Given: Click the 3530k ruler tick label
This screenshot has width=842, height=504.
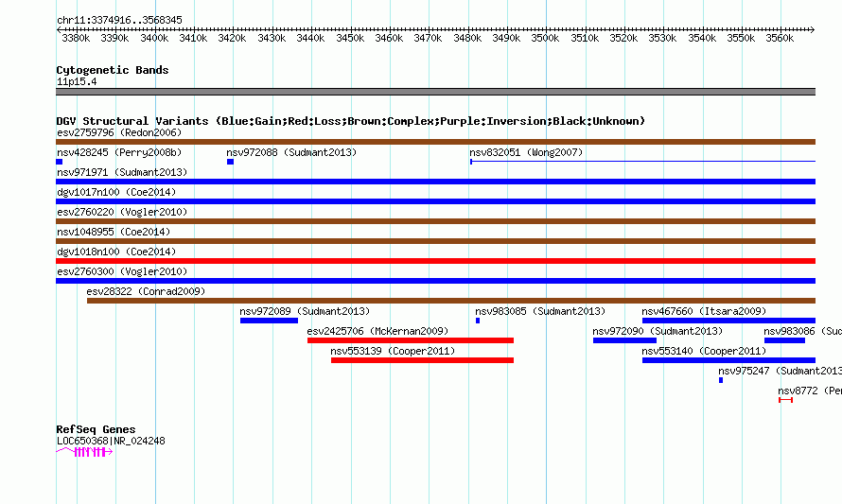Looking at the screenshot, I should pos(662,38).
